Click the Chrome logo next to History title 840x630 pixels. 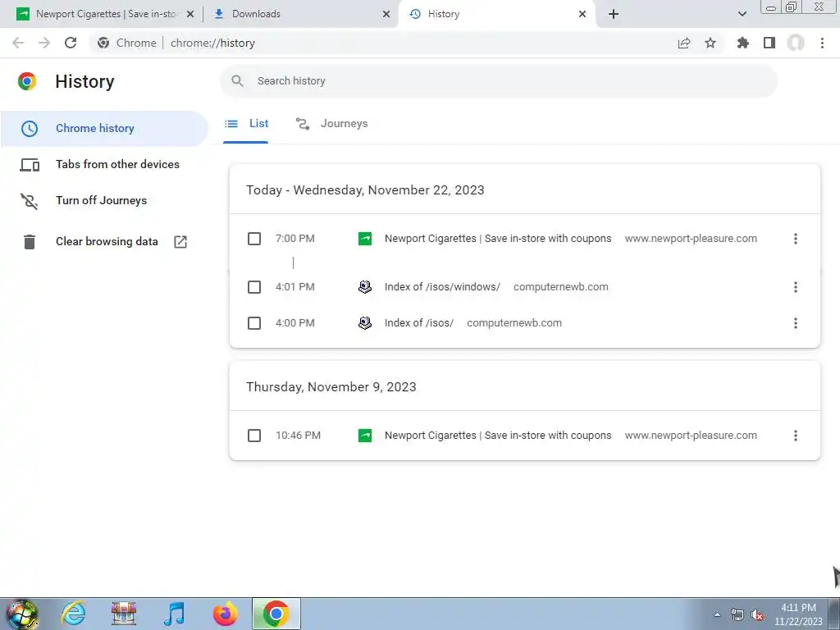pyautogui.click(x=27, y=81)
